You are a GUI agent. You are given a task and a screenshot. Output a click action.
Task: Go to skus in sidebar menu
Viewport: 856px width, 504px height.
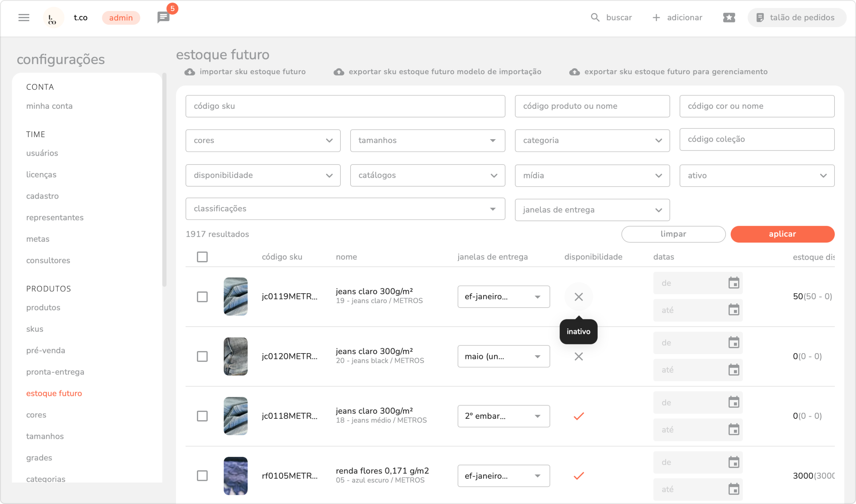tap(35, 329)
